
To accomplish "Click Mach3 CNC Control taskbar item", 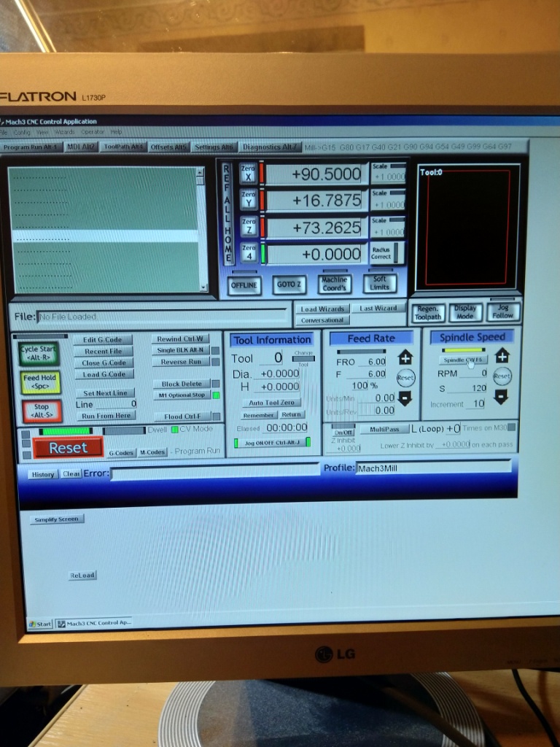I will (x=94, y=623).
